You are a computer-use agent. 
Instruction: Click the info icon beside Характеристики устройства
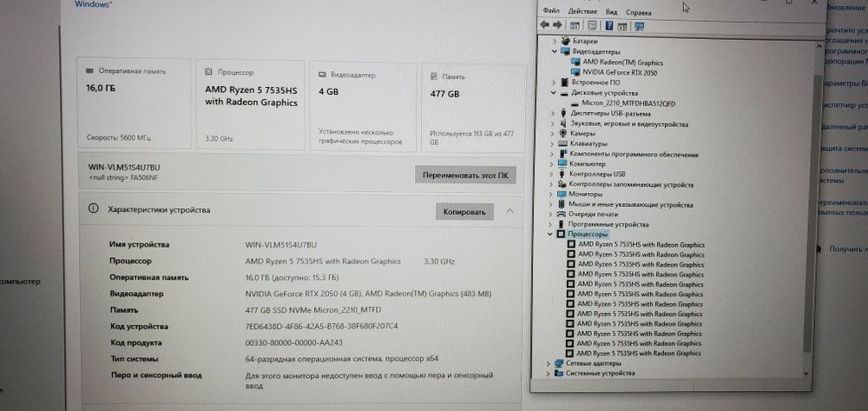click(x=94, y=209)
